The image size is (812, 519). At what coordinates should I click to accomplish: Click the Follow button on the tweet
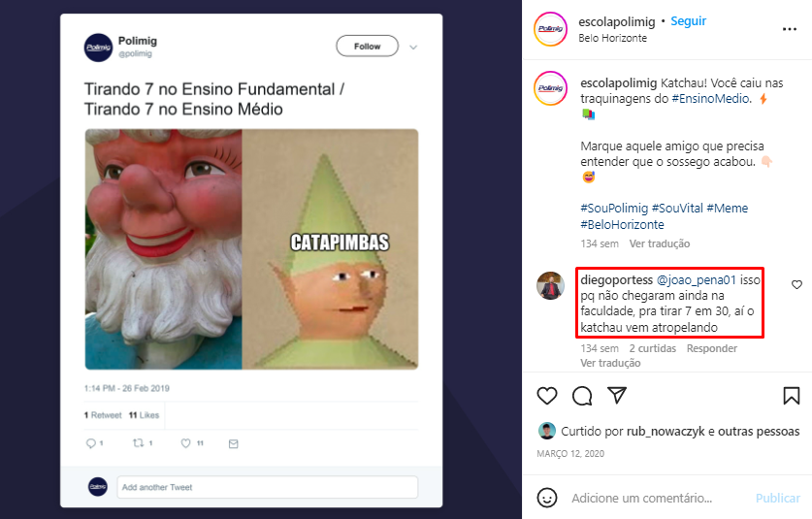point(367,46)
